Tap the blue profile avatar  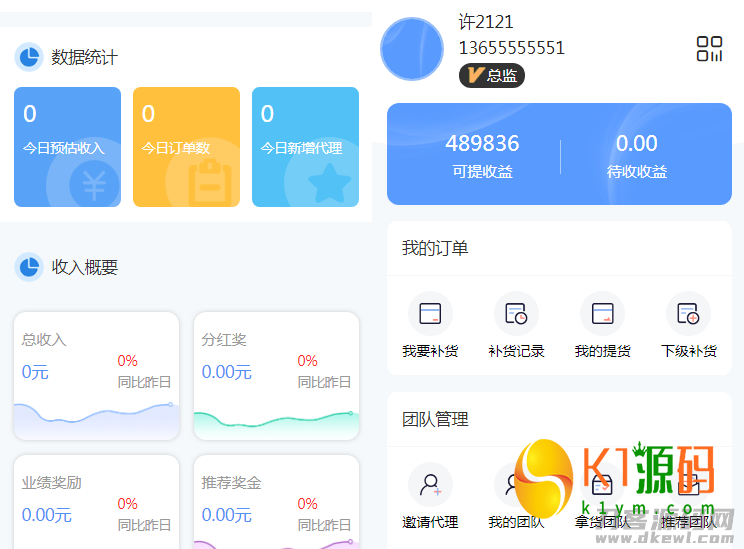pyautogui.click(x=412, y=49)
